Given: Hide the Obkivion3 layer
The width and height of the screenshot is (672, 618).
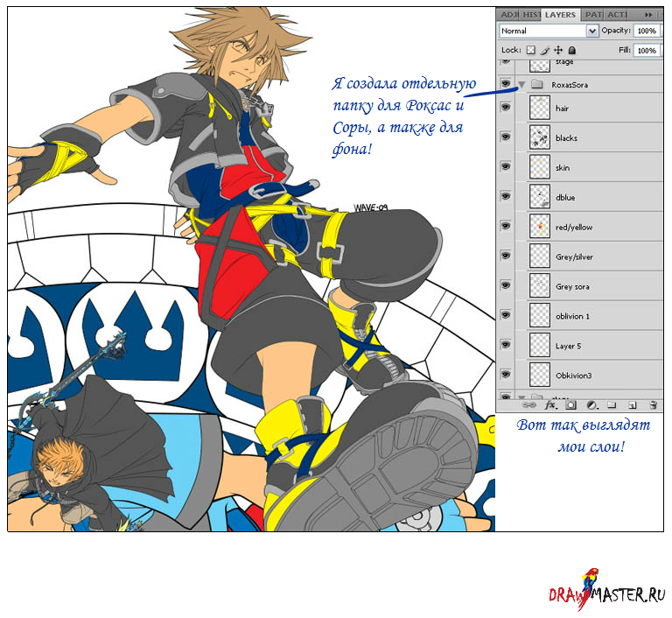Looking at the screenshot, I should click(506, 375).
